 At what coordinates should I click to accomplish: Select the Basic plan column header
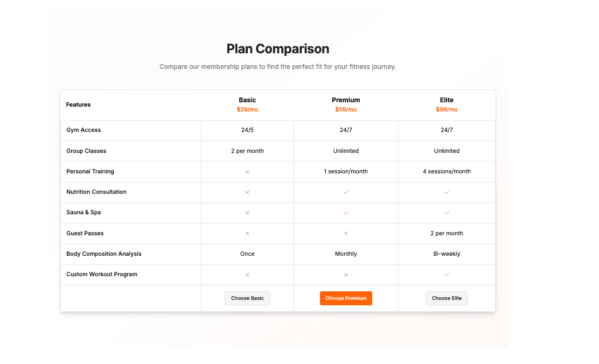[x=247, y=100]
